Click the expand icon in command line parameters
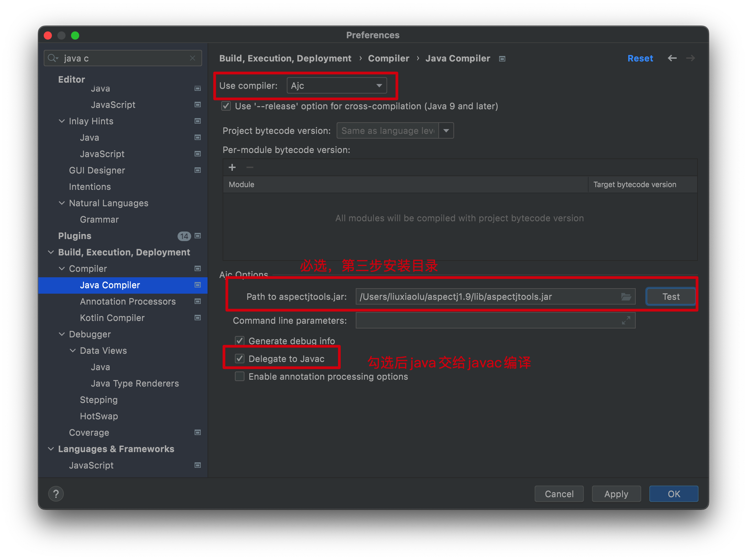This screenshot has height=560, width=747. (626, 321)
